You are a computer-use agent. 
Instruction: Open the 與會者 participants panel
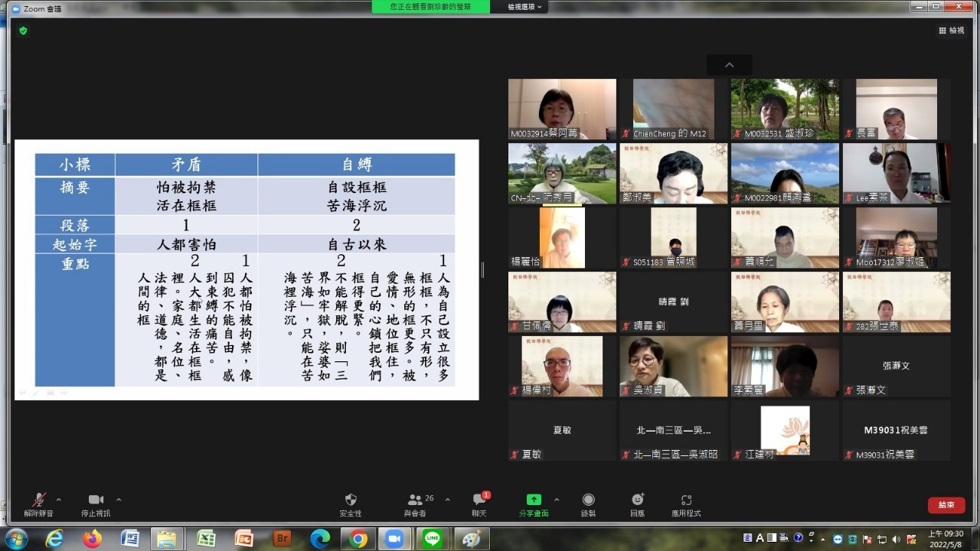(x=416, y=504)
